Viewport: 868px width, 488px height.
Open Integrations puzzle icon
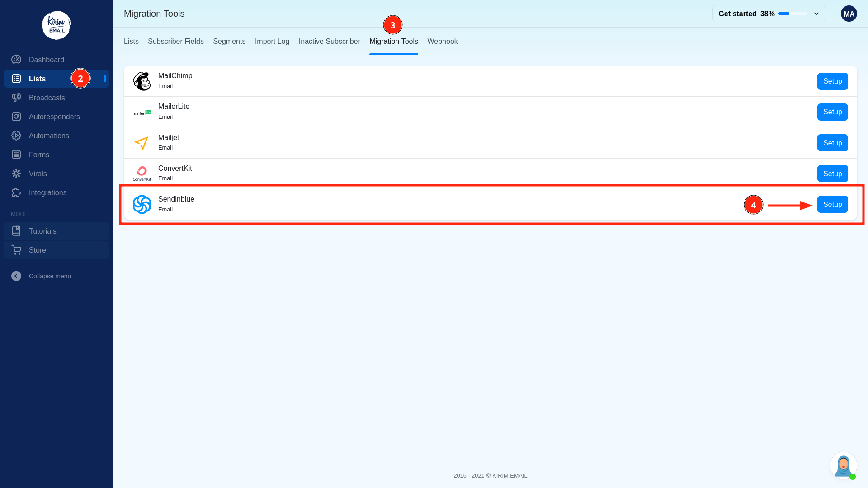tap(16, 192)
